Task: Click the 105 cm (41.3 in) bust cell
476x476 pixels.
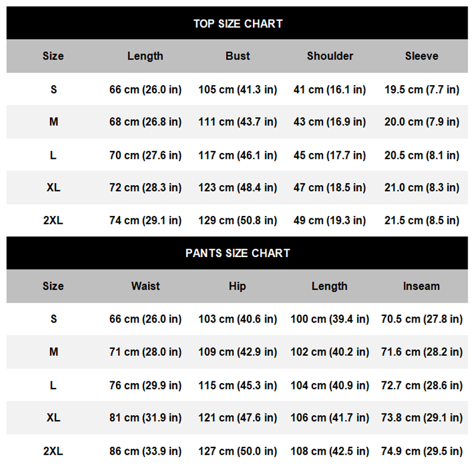Action: point(237,89)
